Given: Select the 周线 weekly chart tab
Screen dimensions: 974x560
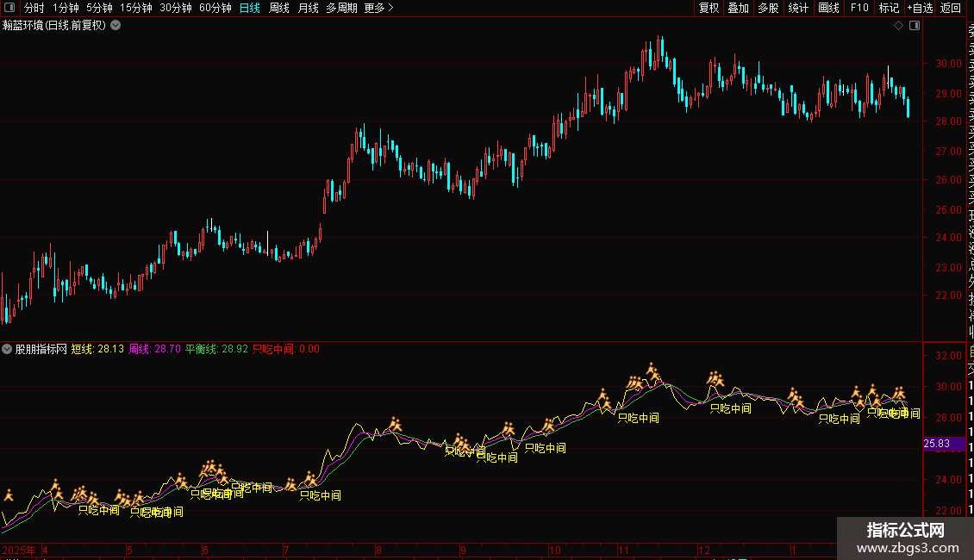Looking at the screenshot, I should coord(279,8).
